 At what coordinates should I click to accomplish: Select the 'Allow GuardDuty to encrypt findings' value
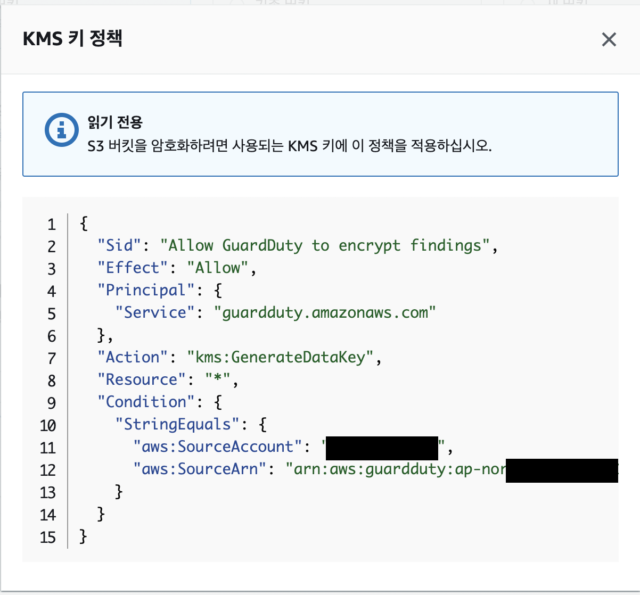[325, 246]
